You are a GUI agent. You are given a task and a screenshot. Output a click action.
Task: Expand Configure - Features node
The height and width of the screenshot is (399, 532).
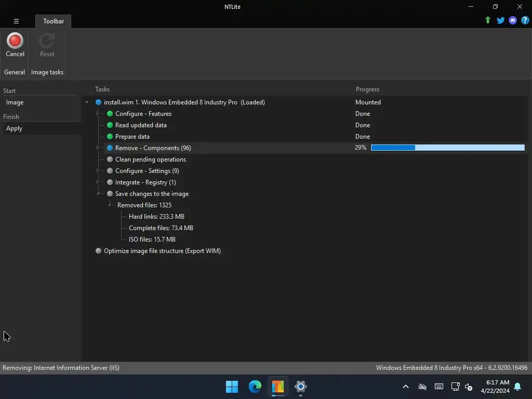coord(98,113)
